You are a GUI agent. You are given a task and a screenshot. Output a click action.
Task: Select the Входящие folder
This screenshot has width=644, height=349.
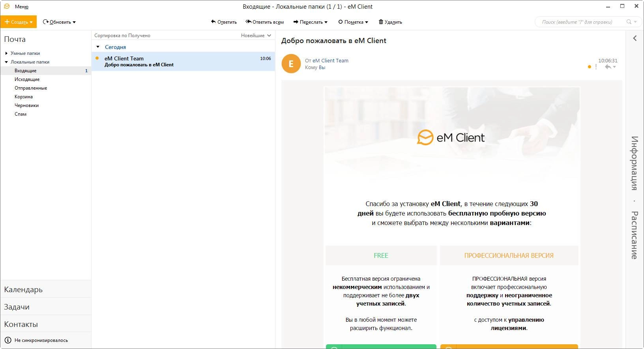tap(46, 71)
